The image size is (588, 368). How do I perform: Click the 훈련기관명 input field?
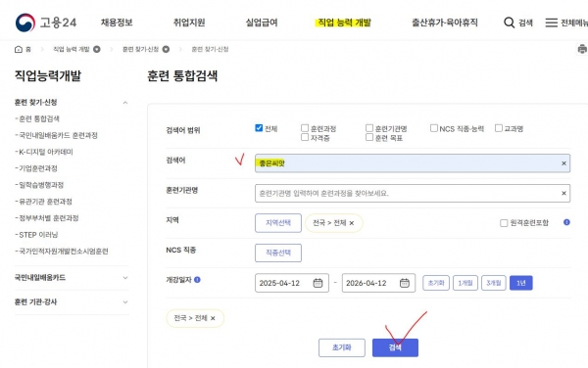413,193
